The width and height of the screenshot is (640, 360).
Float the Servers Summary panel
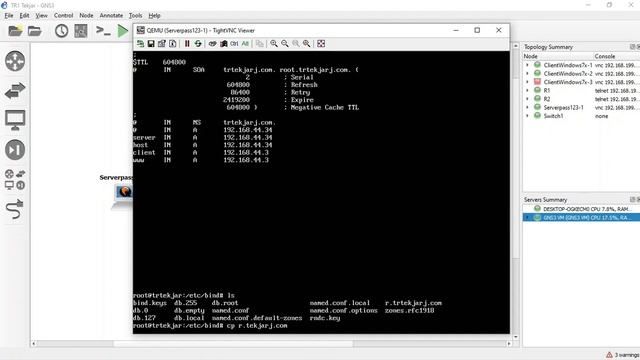click(632, 200)
